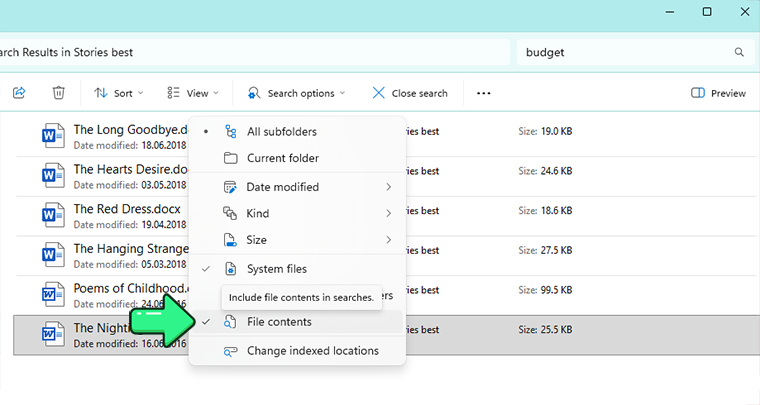Image resolution: width=760 pixels, height=405 pixels.
Task: Click the Current folder icon
Action: (231, 158)
